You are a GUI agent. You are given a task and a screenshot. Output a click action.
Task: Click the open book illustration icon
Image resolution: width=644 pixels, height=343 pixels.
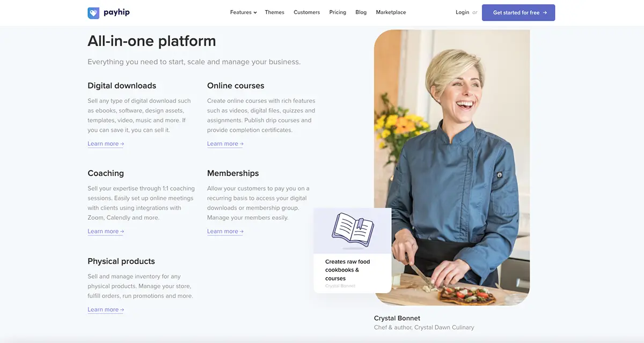(352, 229)
